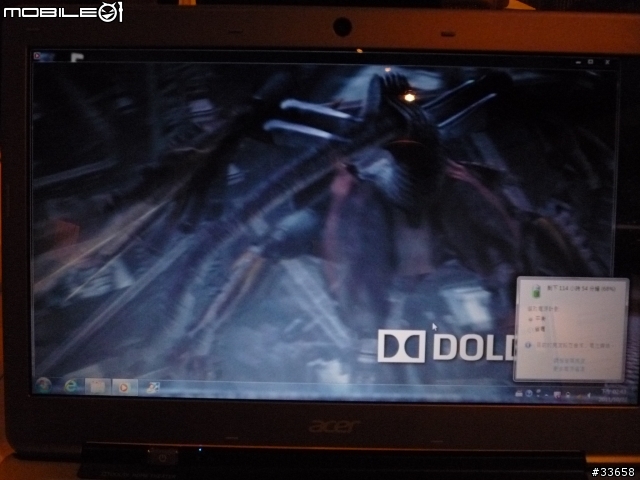Launch Internet Explorer from the taskbar
The height and width of the screenshot is (480, 640).
point(71,386)
